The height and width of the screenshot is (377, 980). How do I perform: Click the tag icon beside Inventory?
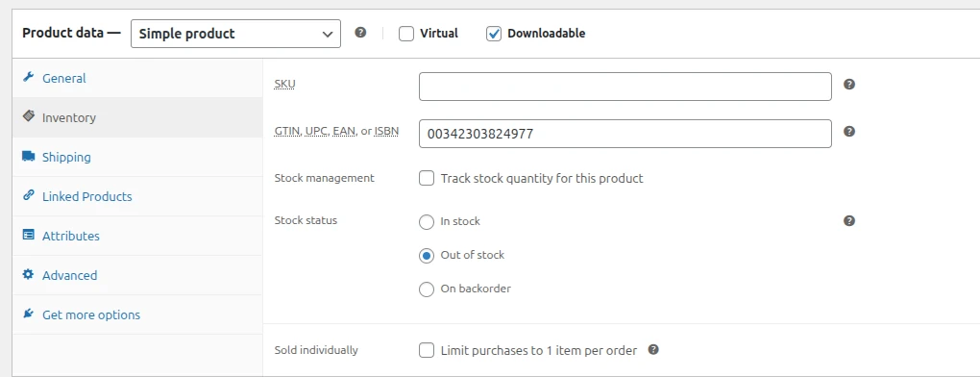pos(28,116)
